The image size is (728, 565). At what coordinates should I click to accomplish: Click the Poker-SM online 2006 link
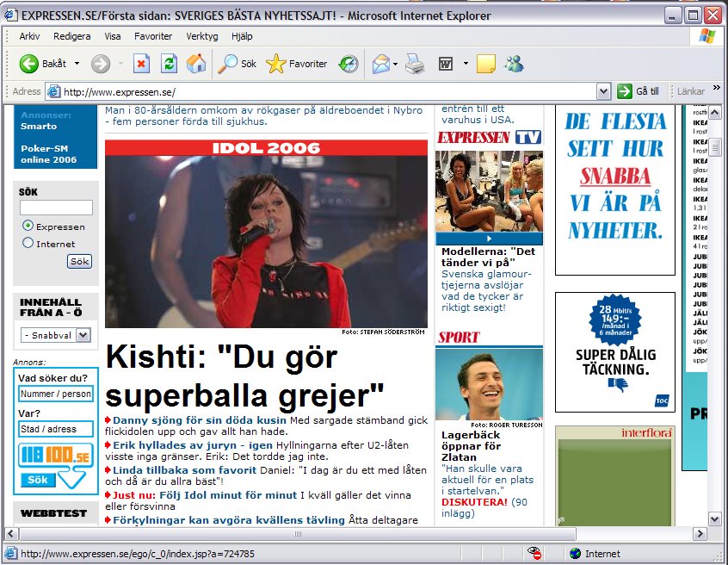(x=48, y=154)
